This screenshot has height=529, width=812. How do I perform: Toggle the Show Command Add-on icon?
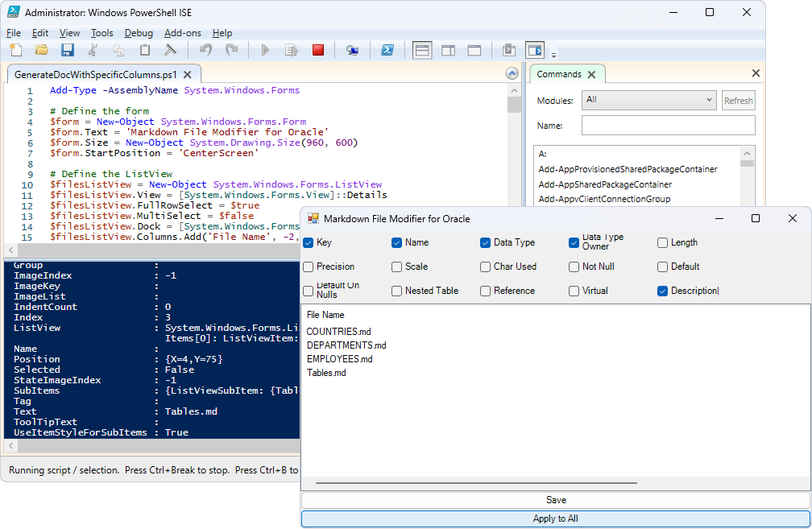pos(535,50)
